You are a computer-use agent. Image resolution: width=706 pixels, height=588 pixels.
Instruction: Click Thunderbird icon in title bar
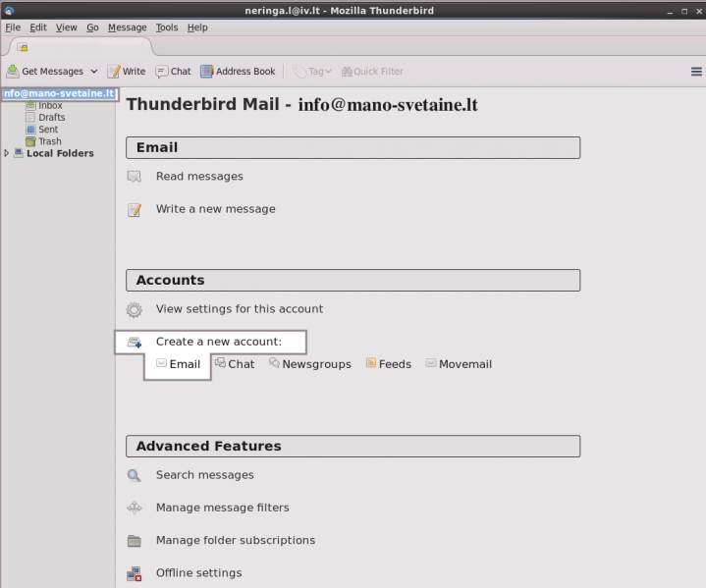click(9, 11)
